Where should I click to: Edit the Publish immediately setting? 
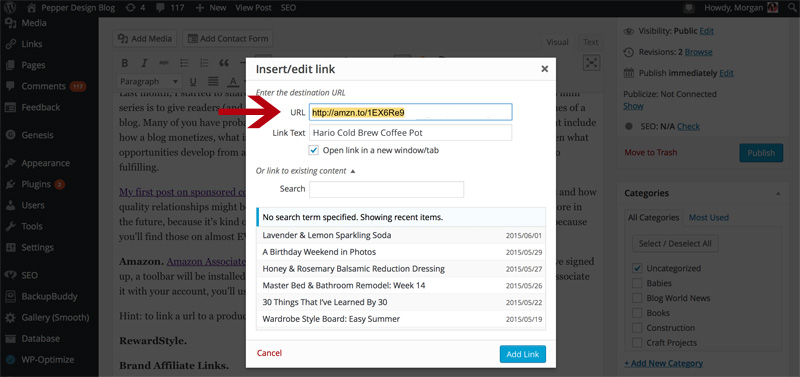727,73
